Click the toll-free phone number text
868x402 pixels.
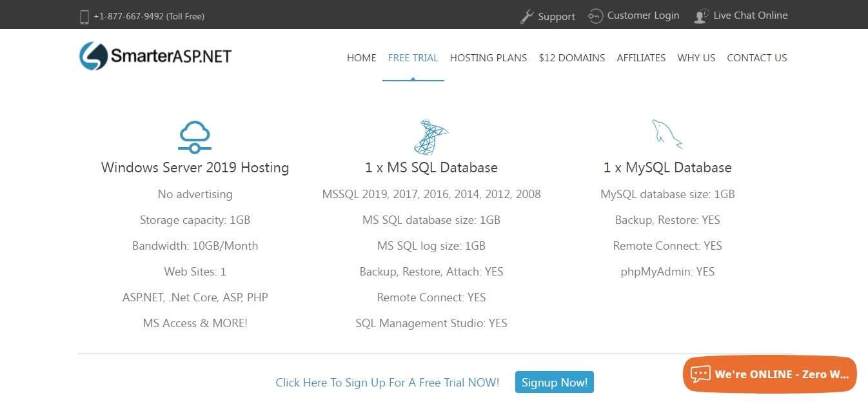(148, 17)
